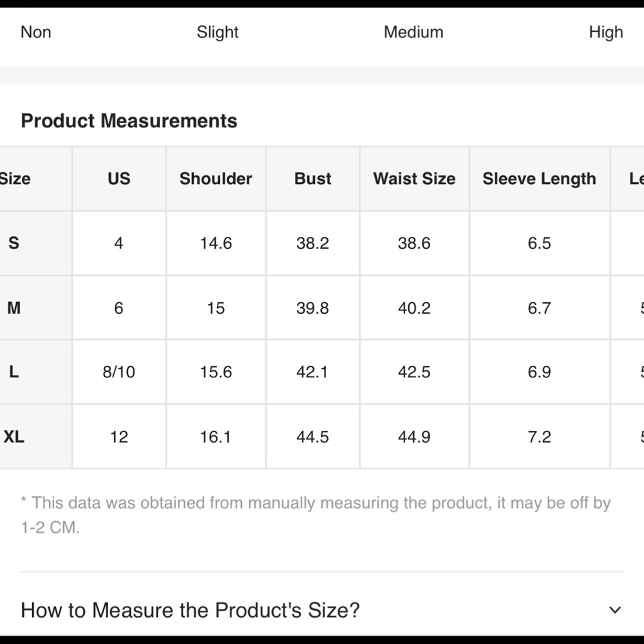This screenshot has width=644, height=644.
Task: Click the manual measurement disclaimer note
Action: (x=316, y=515)
